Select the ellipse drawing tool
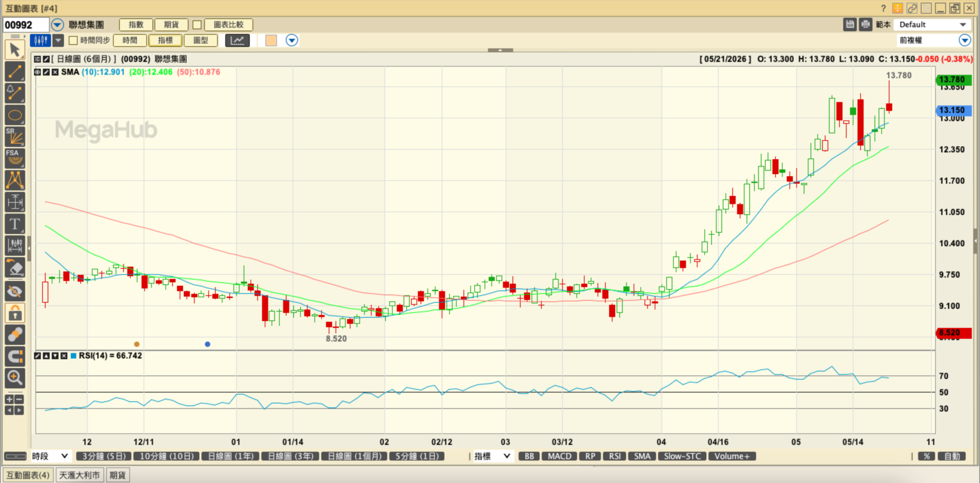The height and width of the screenshot is (483, 980). [x=15, y=115]
